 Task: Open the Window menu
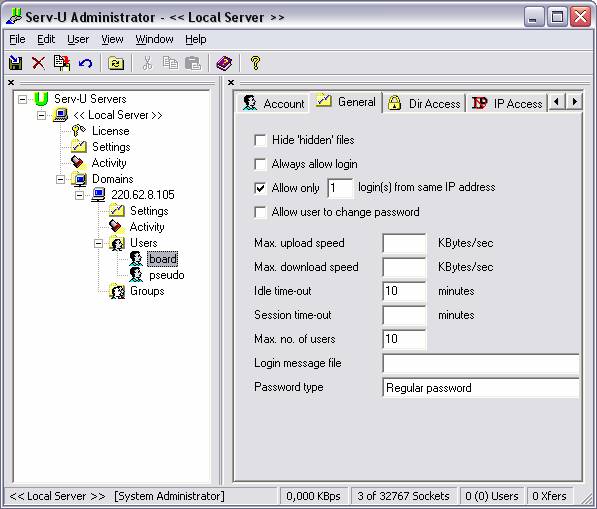click(x=155, y=39)
